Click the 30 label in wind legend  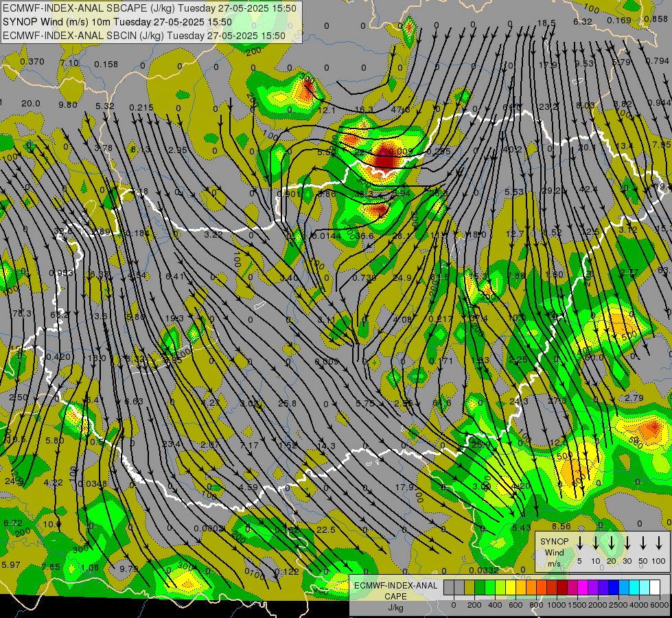tap(627, 561)
